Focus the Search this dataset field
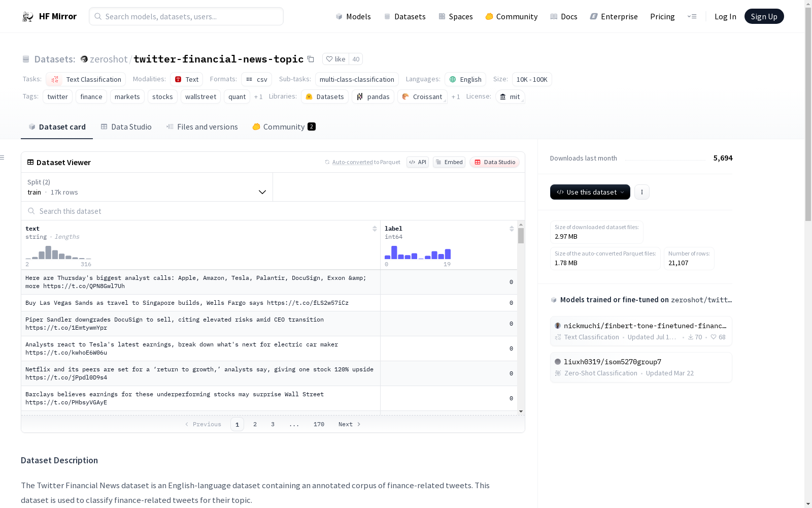 [273, 211]
